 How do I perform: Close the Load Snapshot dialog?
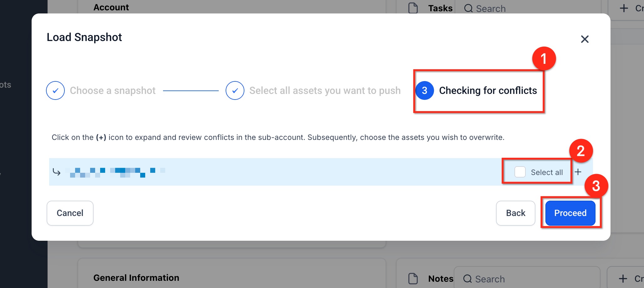pyautogui.click(x=585, y=39)
